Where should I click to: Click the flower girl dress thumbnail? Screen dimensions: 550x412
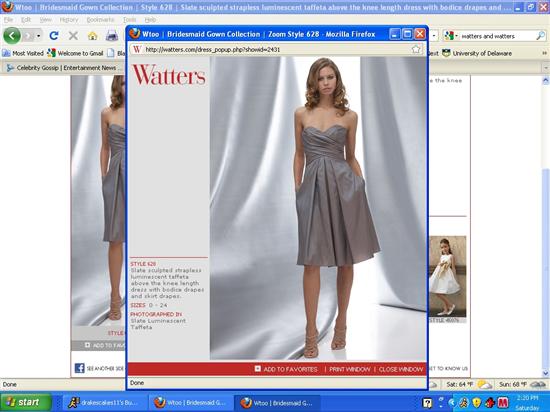click(448, 276)
